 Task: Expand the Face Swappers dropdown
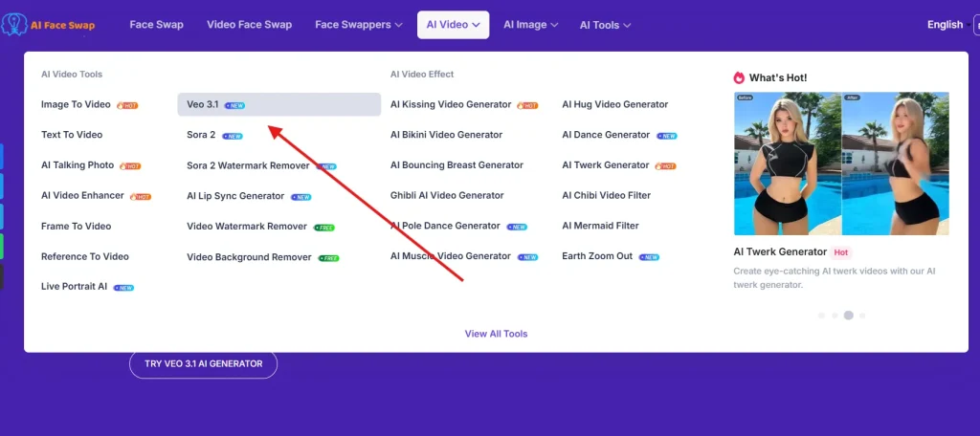coord(359,25)
